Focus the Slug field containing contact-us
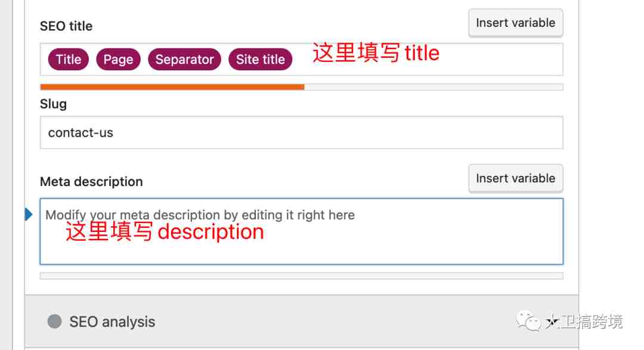The height and width of the screenshot is (350, 644). [302, 133]
